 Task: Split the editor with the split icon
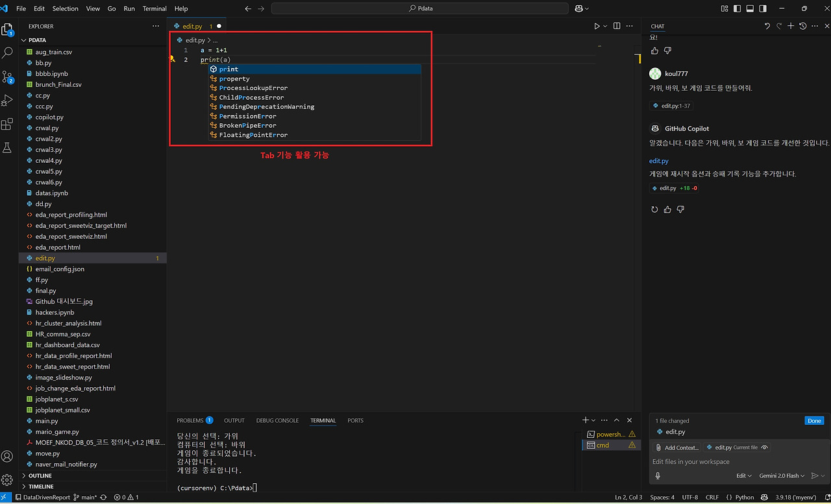(615, 26)
